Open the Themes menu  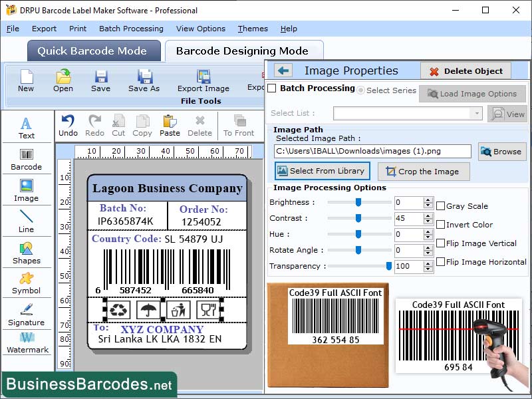[252, 29]
